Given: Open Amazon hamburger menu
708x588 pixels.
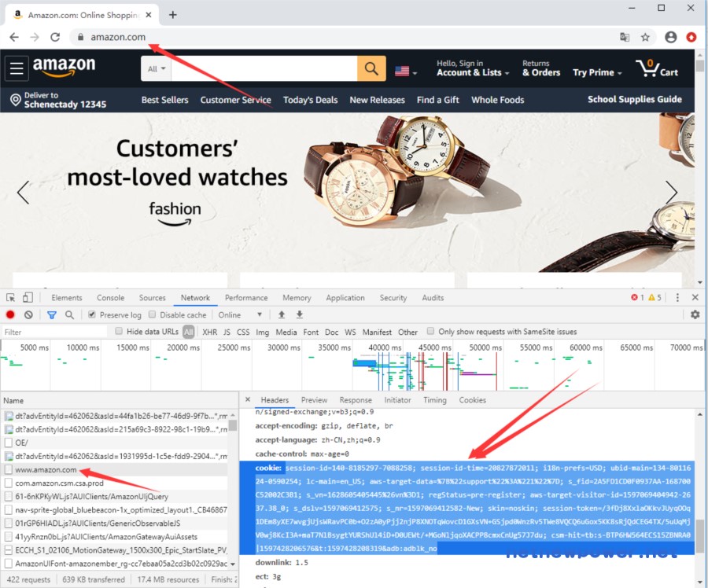Looking at the screenshot, I should pyautogui.click(x=17, y=68).
